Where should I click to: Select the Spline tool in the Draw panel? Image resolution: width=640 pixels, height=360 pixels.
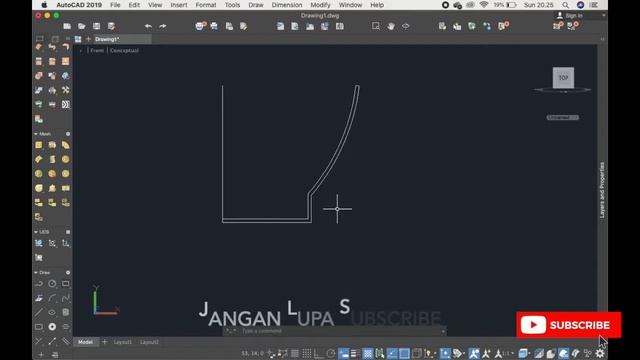click(66, 298)
